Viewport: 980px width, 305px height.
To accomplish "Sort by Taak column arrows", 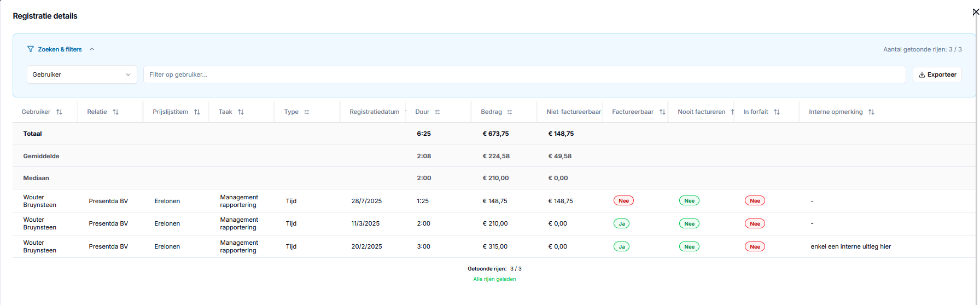I will pyautogui.click(x=241, y=112).
